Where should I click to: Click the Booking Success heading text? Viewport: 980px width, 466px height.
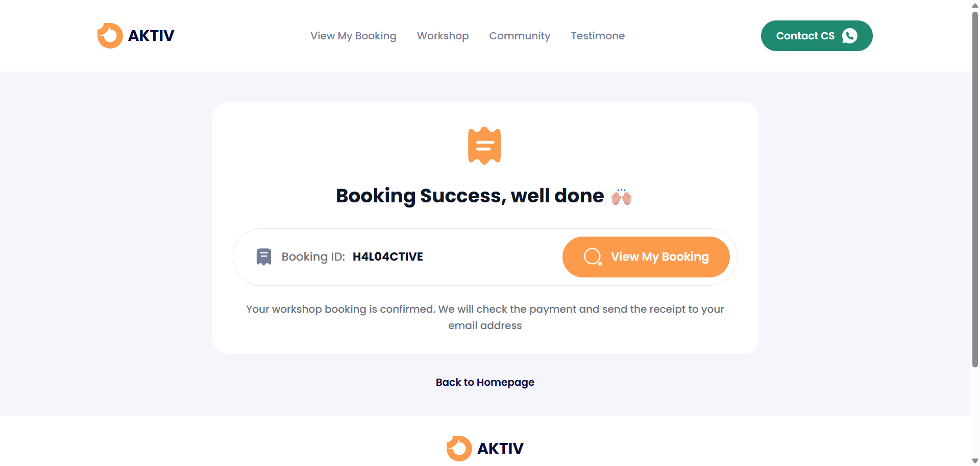(470, 196)
